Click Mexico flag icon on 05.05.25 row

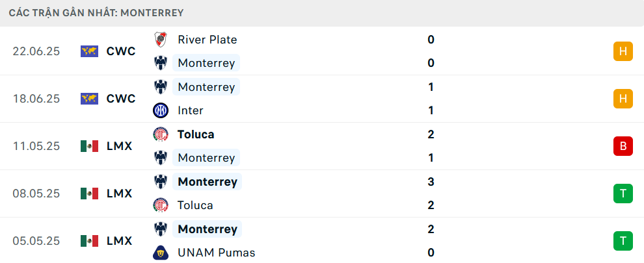pos(89,241)
